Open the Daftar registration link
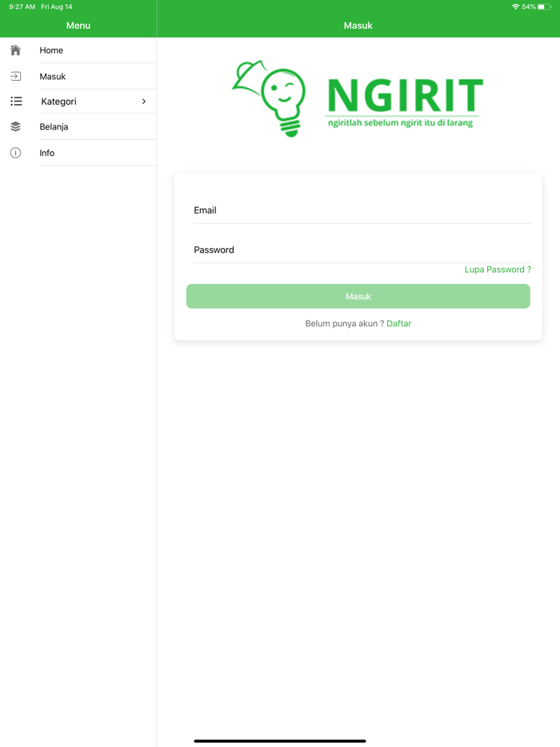The height and width of the screenshot is (747, 560). 398,323
